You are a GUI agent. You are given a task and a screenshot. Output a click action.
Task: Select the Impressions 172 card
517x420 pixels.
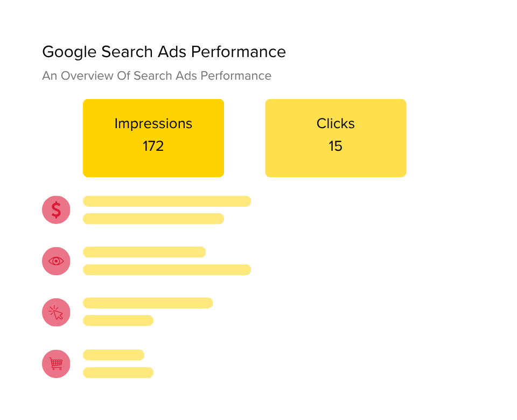[x=153, y=138]
